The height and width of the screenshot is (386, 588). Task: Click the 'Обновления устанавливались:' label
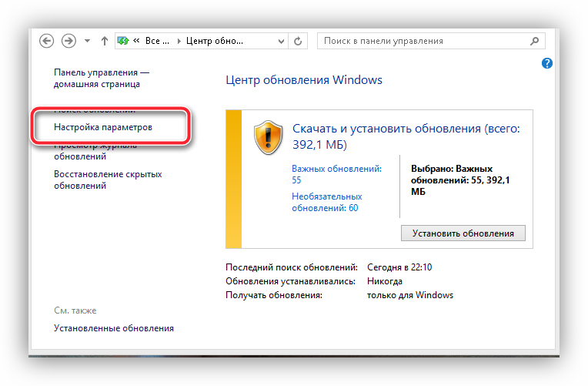coord(290,281)
